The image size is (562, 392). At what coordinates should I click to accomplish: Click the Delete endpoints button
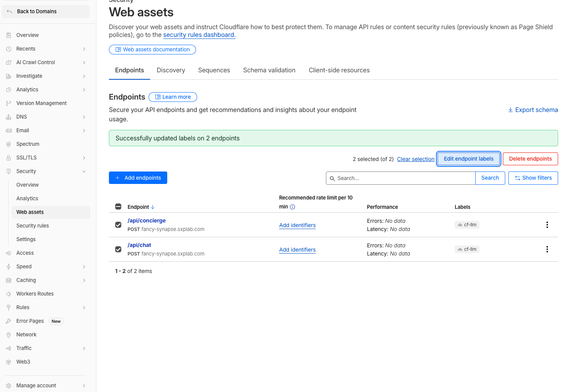coord(530,159)
